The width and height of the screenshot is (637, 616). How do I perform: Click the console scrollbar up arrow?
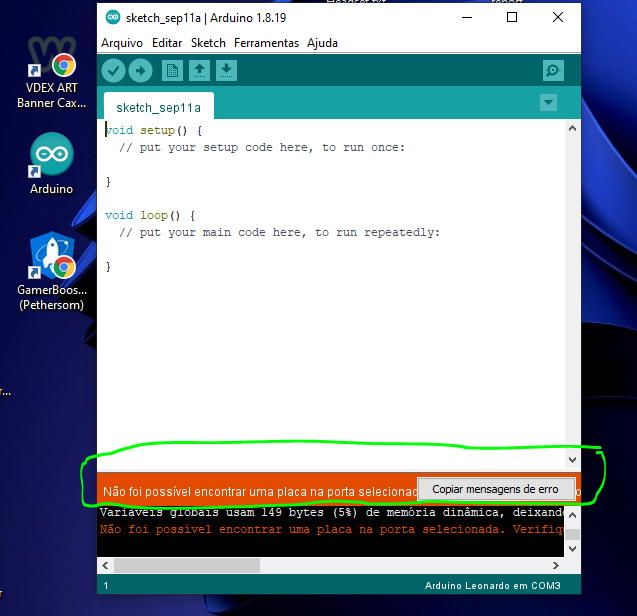[572, 515]
